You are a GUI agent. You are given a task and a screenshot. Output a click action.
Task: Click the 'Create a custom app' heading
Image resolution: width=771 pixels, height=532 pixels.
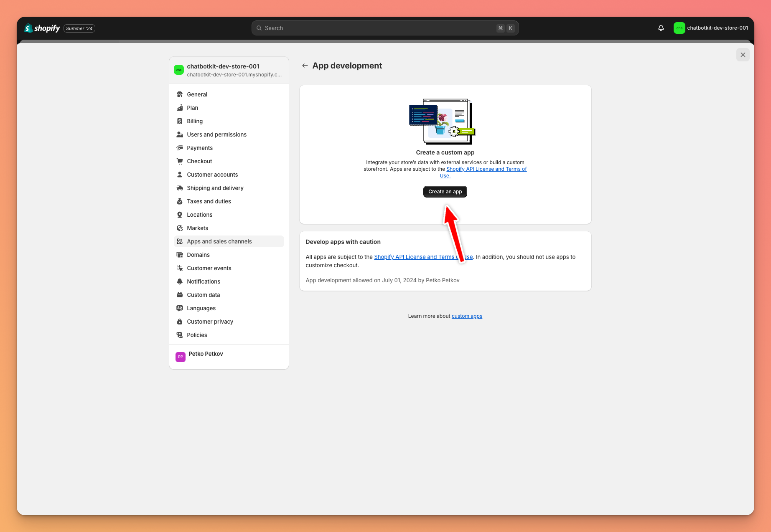[445, 152]
